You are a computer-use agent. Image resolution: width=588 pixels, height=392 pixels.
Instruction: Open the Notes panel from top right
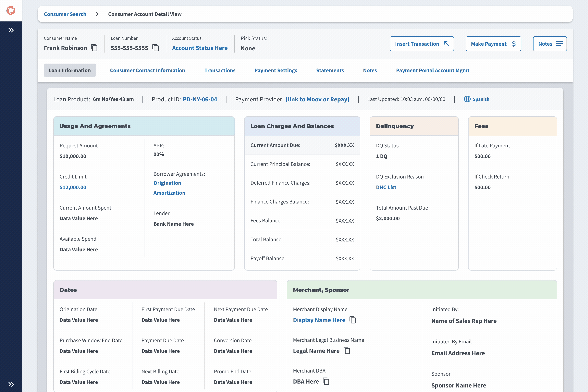[549, 43]
